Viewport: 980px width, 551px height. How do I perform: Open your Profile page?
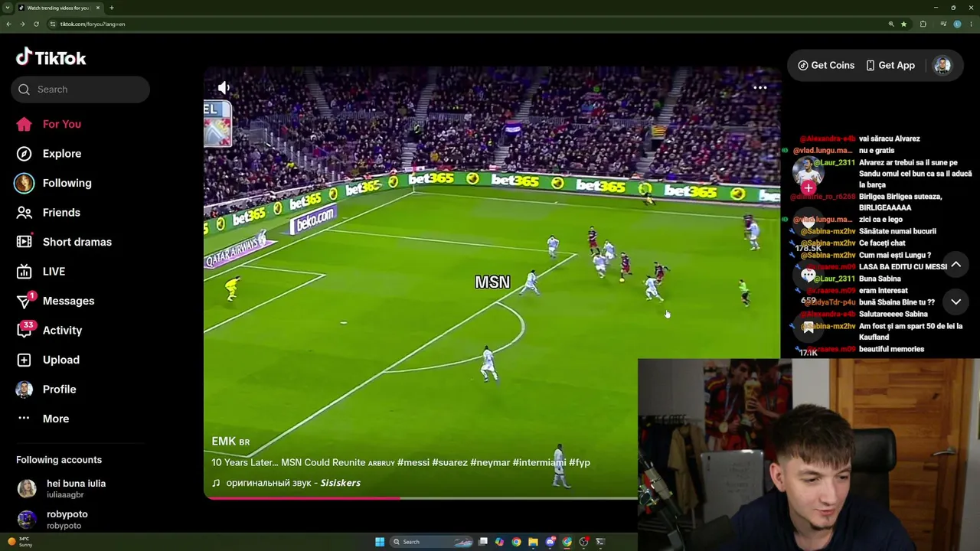[46, 390]
